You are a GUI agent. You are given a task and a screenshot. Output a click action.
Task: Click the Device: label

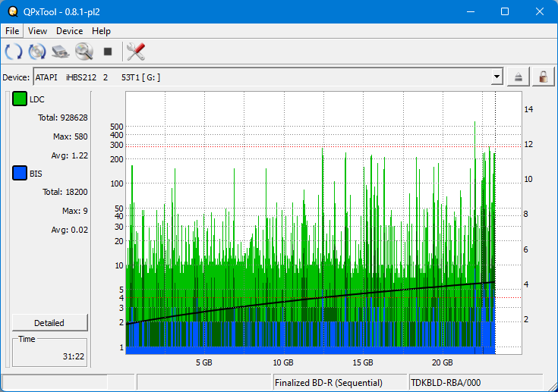(x=16, y=77)
